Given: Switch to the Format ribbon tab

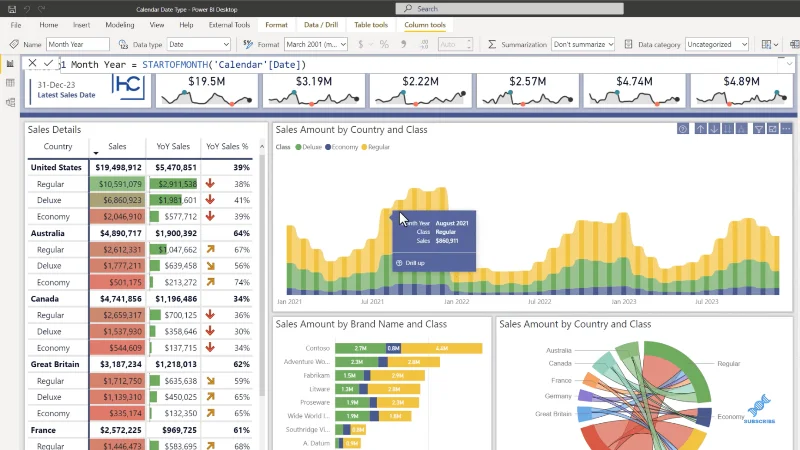Looking at the screenshot, I should (276, 24).
